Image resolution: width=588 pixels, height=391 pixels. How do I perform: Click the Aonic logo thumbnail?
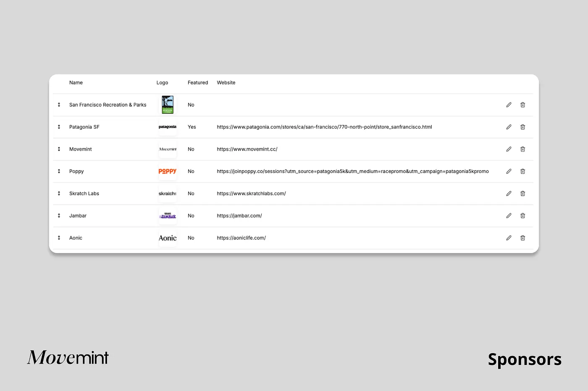point(168,238)
